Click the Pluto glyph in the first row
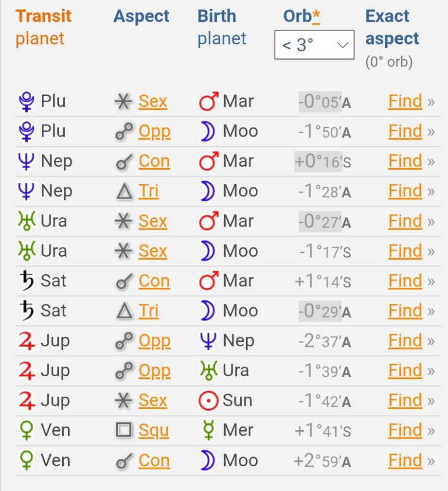 click(25, 102)
